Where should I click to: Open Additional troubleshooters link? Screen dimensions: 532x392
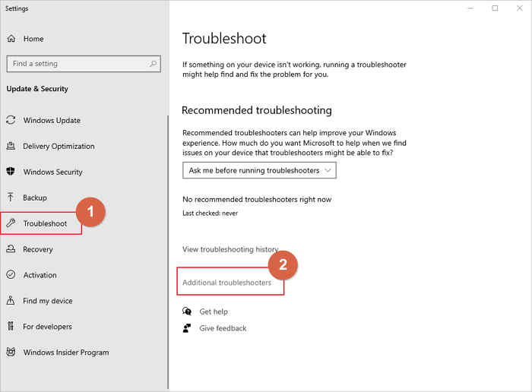coord(226,283)
